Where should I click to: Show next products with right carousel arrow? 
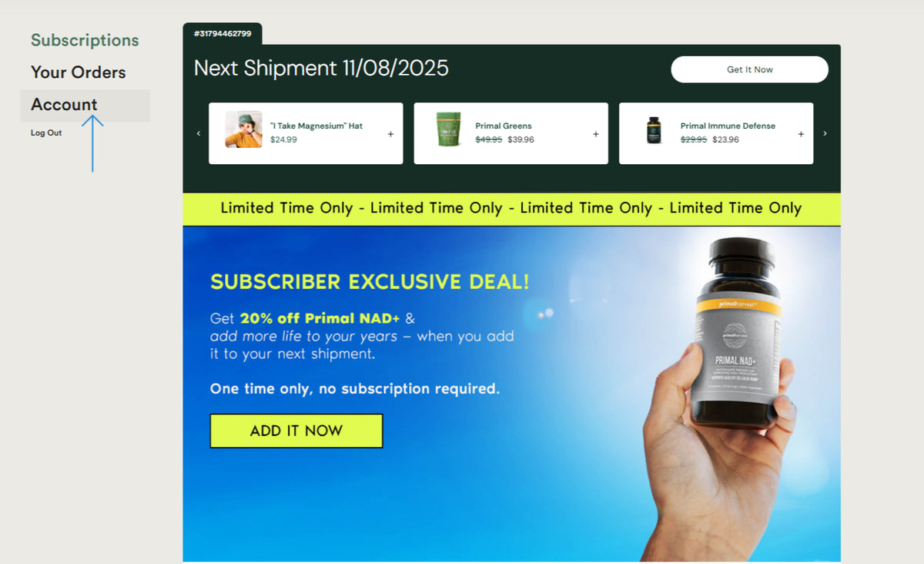coord(825,133)
